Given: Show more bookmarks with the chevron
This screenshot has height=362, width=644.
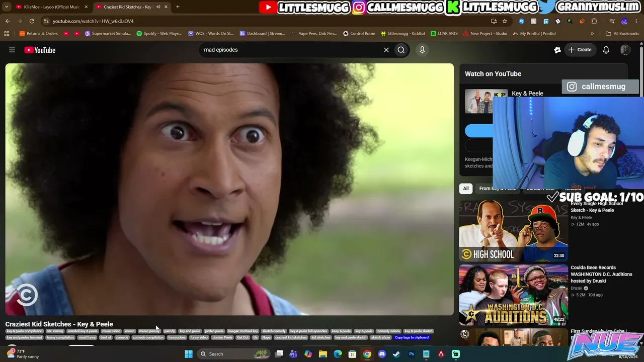Looking at the screenshot, I should coord(592,34).
